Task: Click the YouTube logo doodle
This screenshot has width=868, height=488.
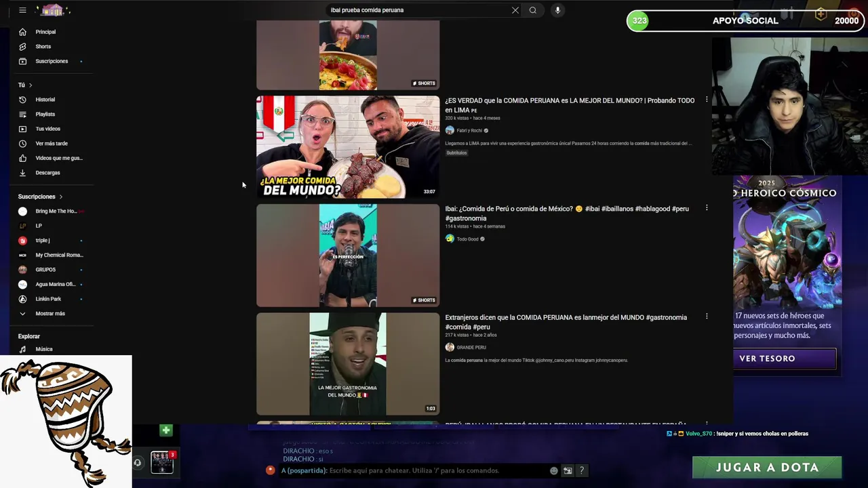Action: point(54,10)
